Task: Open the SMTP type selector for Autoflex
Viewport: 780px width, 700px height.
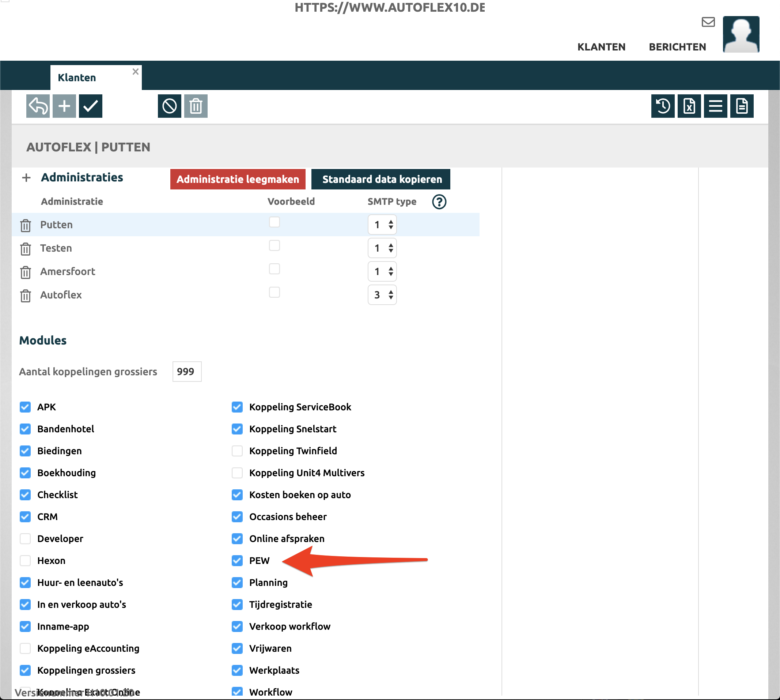Action: (382, 295)
